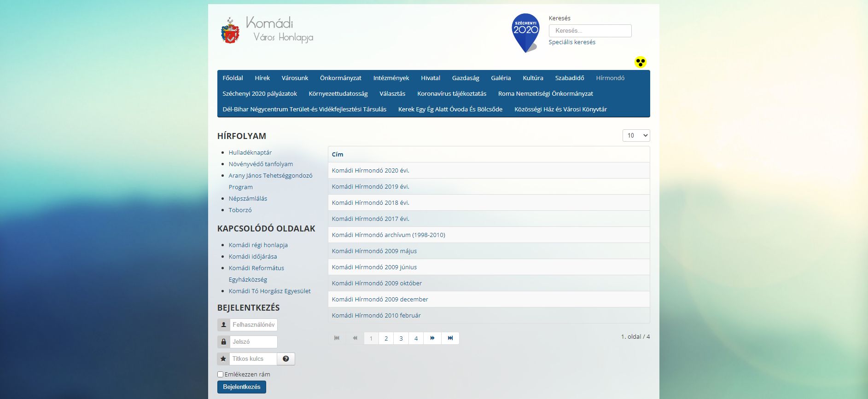
Task: Visit Komádi régi honlapja link
Action: [x=258, y=245]
